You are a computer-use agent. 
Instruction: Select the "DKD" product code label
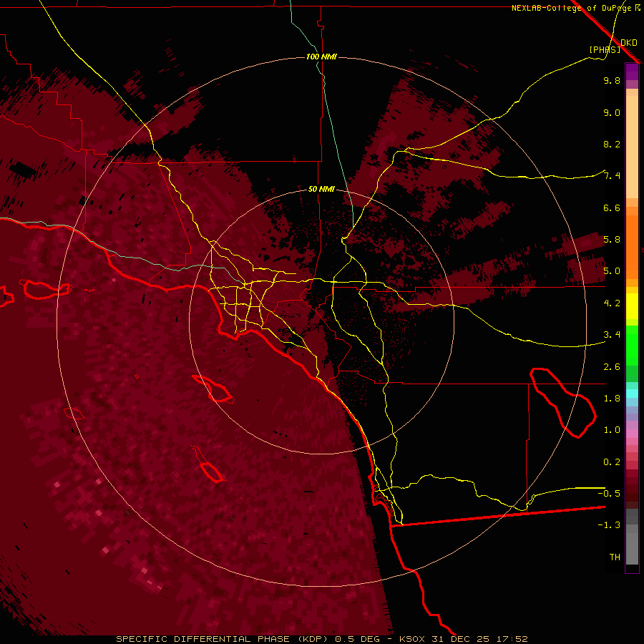[629, 43]
